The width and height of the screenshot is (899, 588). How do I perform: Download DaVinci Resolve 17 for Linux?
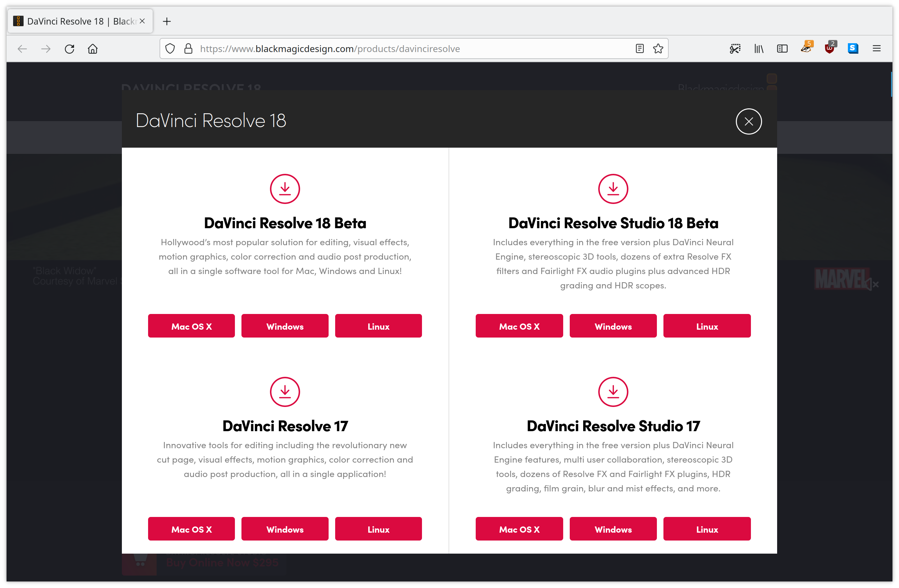378,529
